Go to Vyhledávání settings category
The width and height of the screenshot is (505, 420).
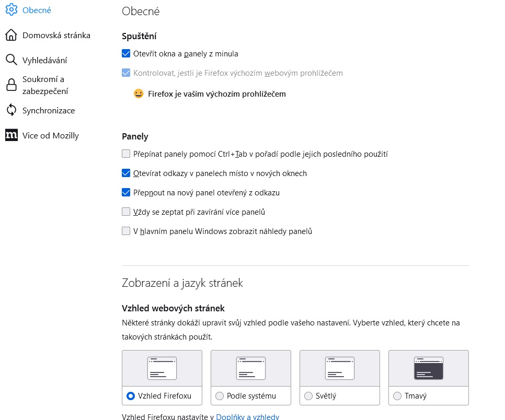[44, 60]
